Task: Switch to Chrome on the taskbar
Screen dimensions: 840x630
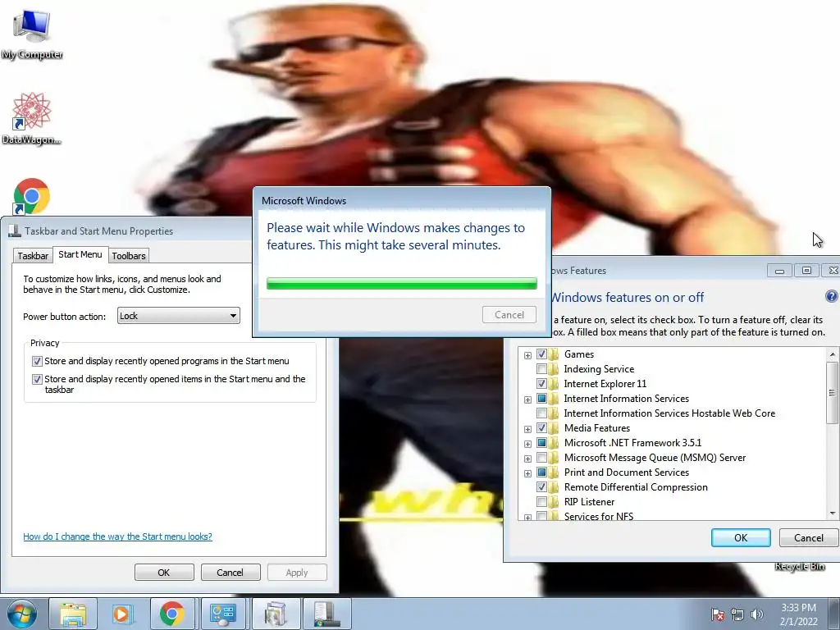Action: click(x=172, y=614)
